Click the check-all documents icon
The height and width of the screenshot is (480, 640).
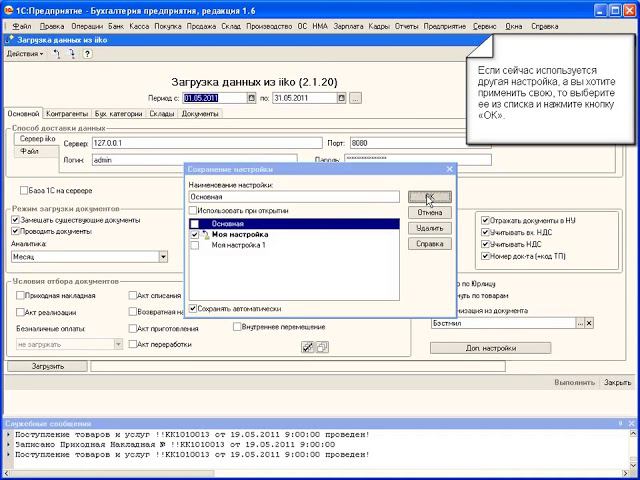pyautogui.click(x=308, y=346)
